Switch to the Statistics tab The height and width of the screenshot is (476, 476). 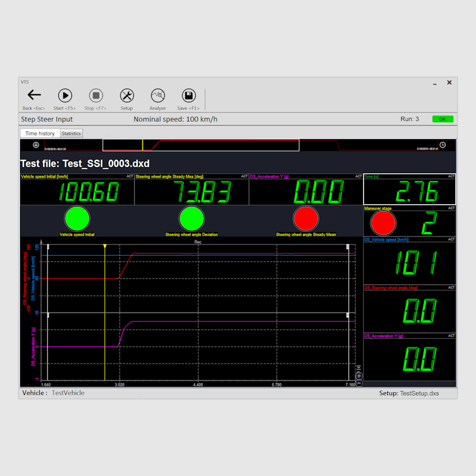tap(71, 133)
